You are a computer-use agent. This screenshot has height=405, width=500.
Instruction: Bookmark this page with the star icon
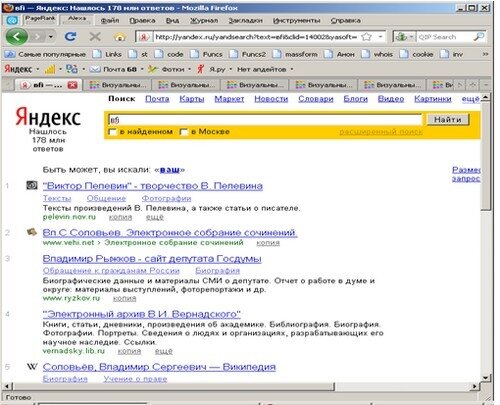click(367, 37)
